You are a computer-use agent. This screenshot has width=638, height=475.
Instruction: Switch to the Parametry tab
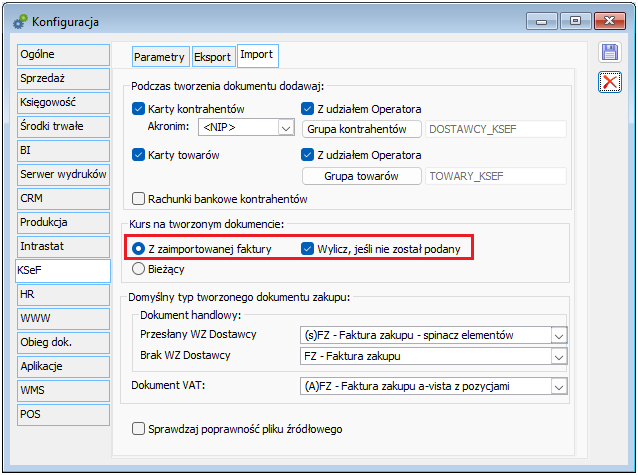click(159, 57)
